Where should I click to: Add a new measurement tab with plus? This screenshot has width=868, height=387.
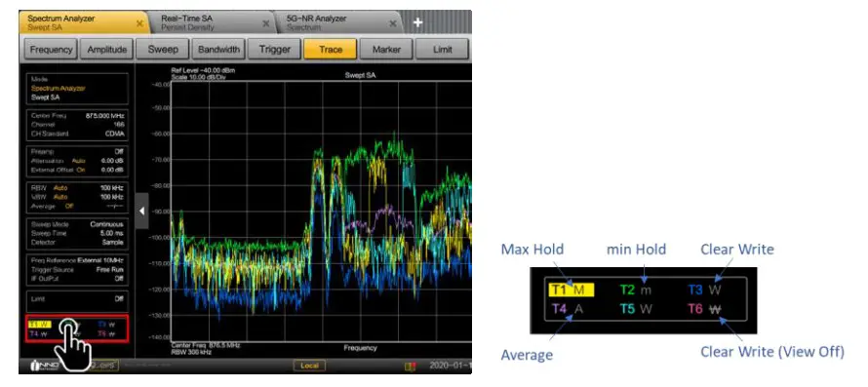coord(418,22)
